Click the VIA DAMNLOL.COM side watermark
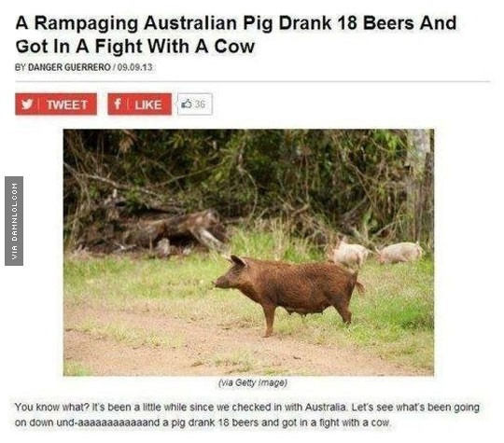 click(x=14, y=221)
